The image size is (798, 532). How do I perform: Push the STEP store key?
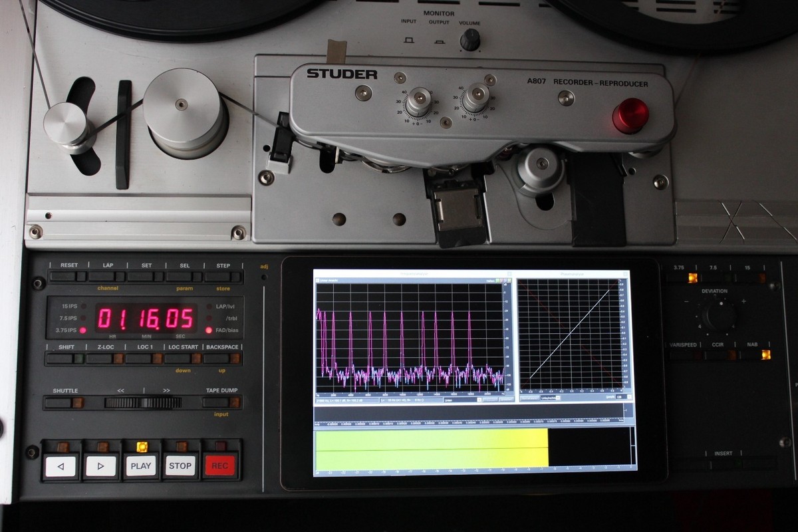tap(223, 276)
